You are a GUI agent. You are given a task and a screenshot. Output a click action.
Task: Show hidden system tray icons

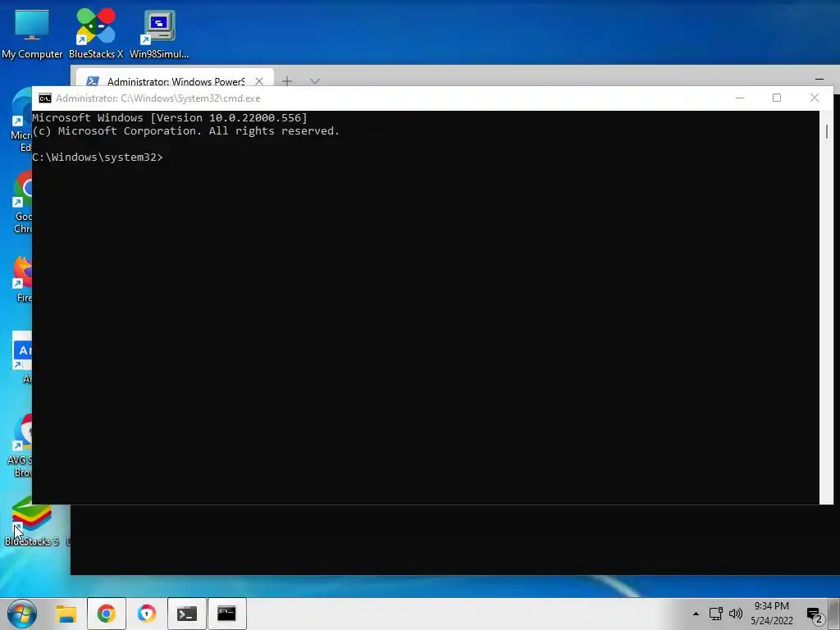pyautogui.click(x=696, y=614)
